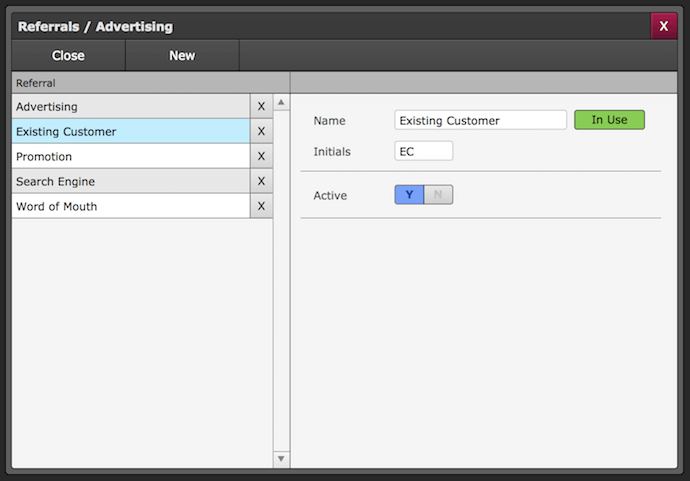Open the Word of Mouth referral
Viewport: 690px width, 481px height.
(130, 206)
